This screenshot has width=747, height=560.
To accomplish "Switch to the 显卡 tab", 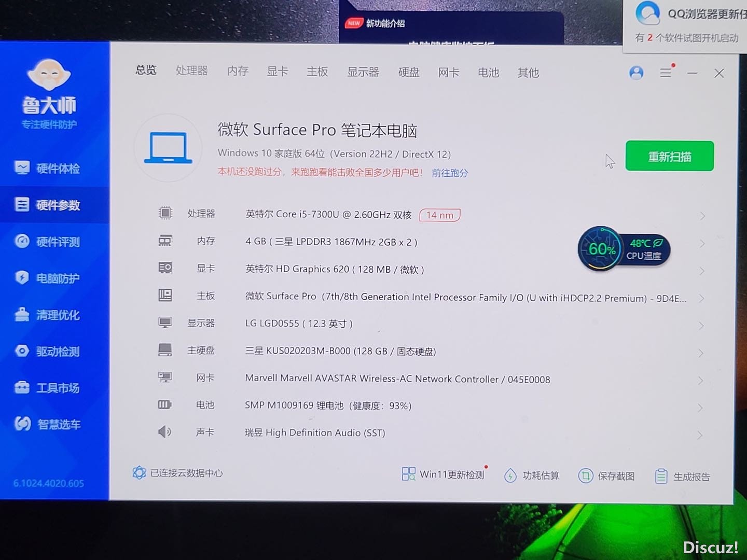I will [278, 71].
